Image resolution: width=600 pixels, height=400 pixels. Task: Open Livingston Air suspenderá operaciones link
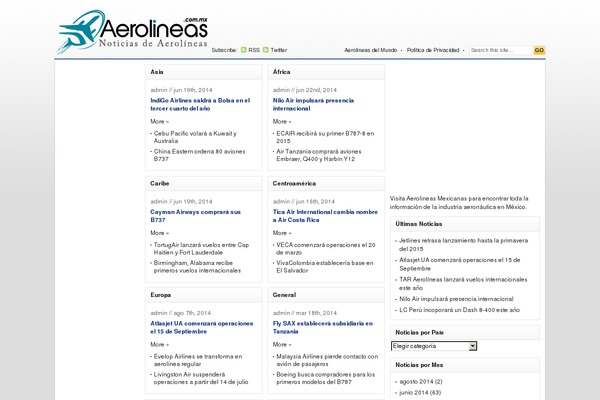[201, 378]
